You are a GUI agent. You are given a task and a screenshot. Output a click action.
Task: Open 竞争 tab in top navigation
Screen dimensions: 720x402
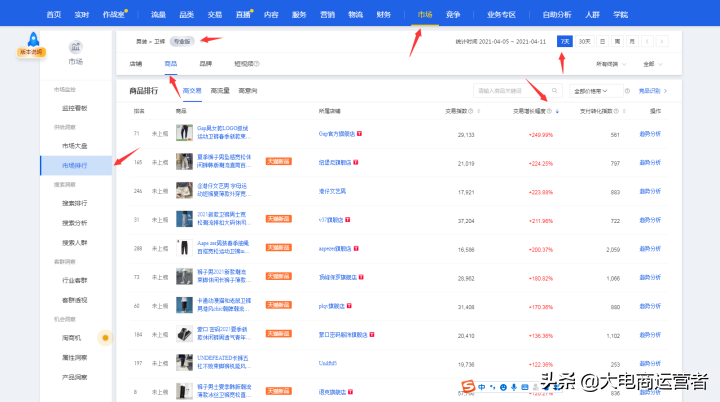[x=453, y=14]
